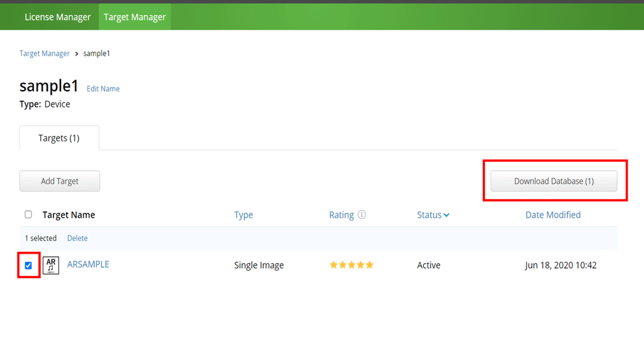Select the Targets (1) tab
644x345 pixels.
pyautogui.click(x=59, y=138)
